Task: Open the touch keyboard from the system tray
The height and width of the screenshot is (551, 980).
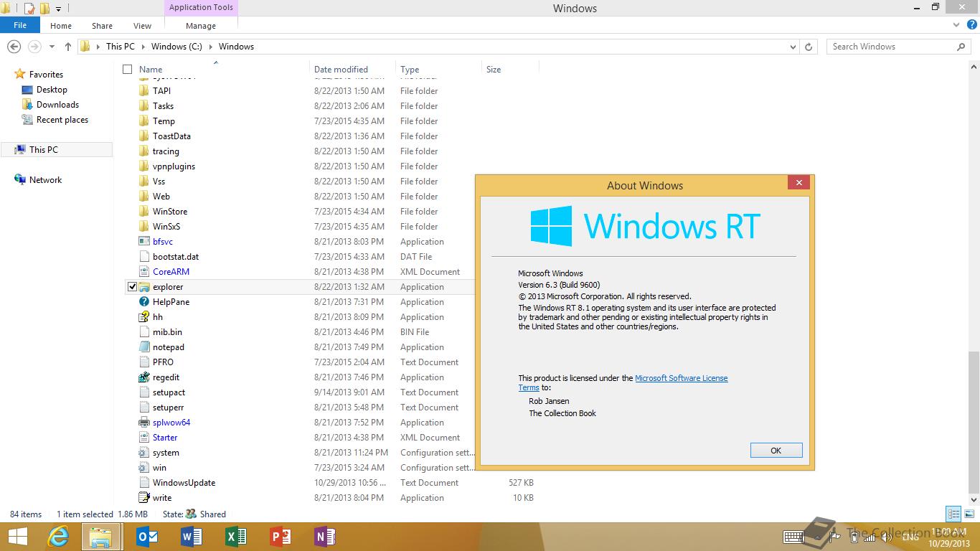Action: 793,537
